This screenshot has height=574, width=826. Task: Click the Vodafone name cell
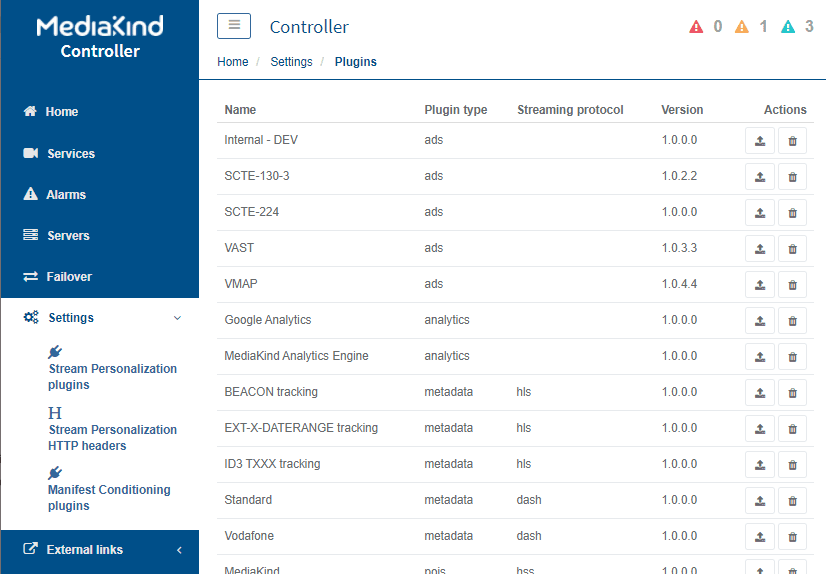(249, 536)
